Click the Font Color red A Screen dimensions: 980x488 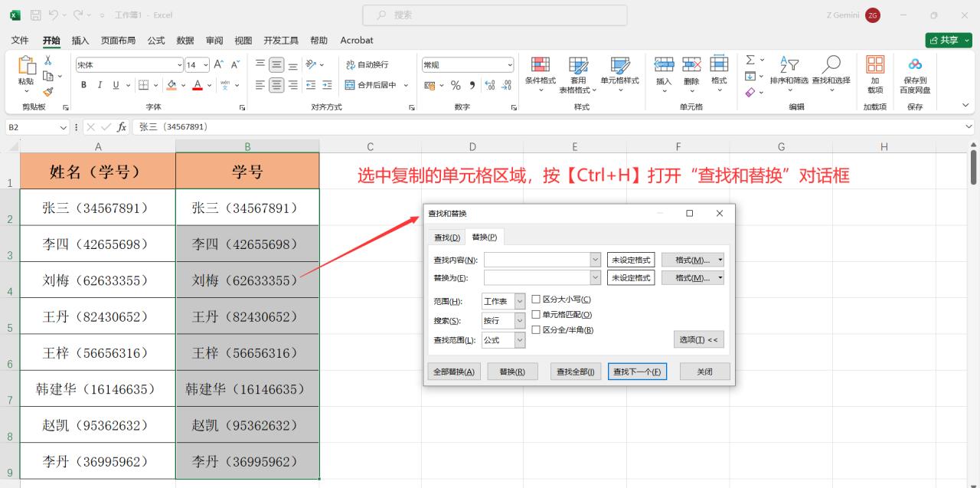[x=198, y=85]
